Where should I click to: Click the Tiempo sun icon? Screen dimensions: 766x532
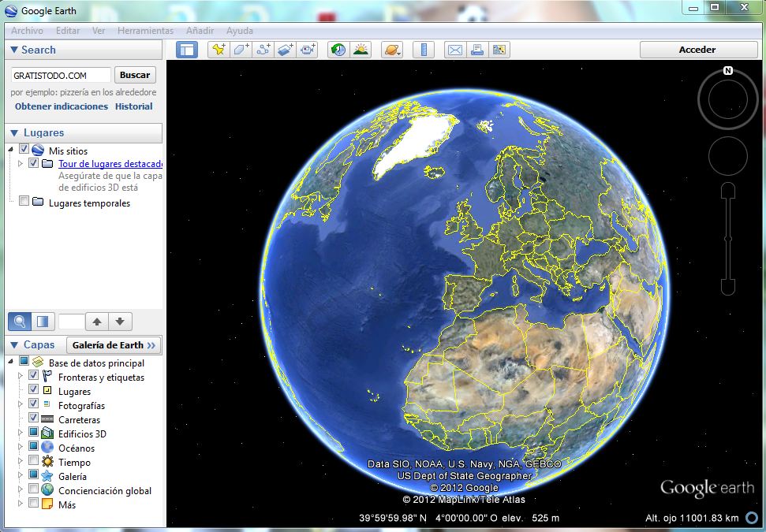(x=47, y=461)
